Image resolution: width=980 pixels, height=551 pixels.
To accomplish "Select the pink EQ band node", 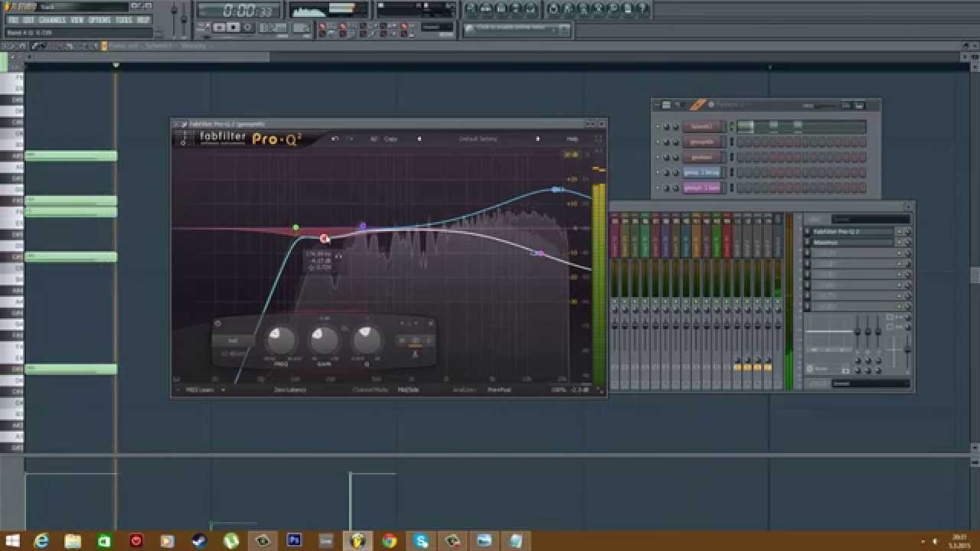I will pyautogui.click(x=540, y=253).
